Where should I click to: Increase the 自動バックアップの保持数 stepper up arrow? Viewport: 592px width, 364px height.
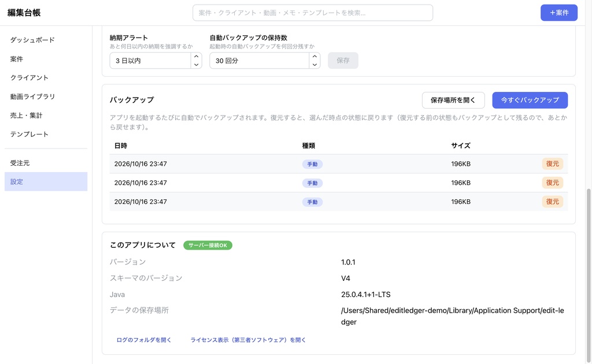[x=314, y=57]
